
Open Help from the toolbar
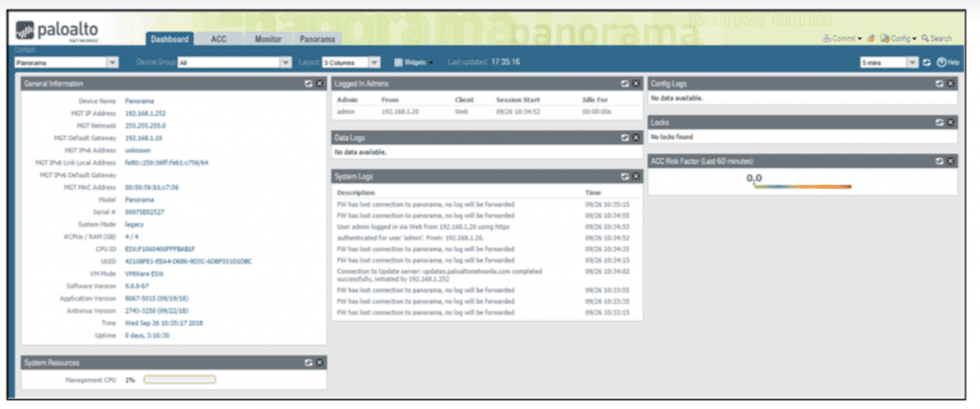click(x=947, y=62)
